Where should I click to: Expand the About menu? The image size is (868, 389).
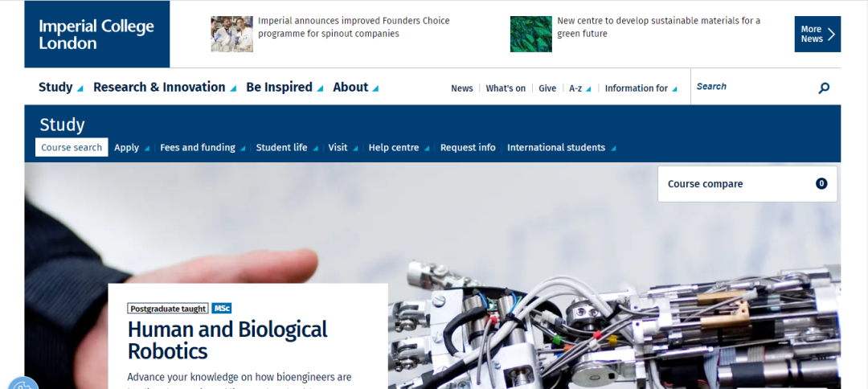coord(355,87)
